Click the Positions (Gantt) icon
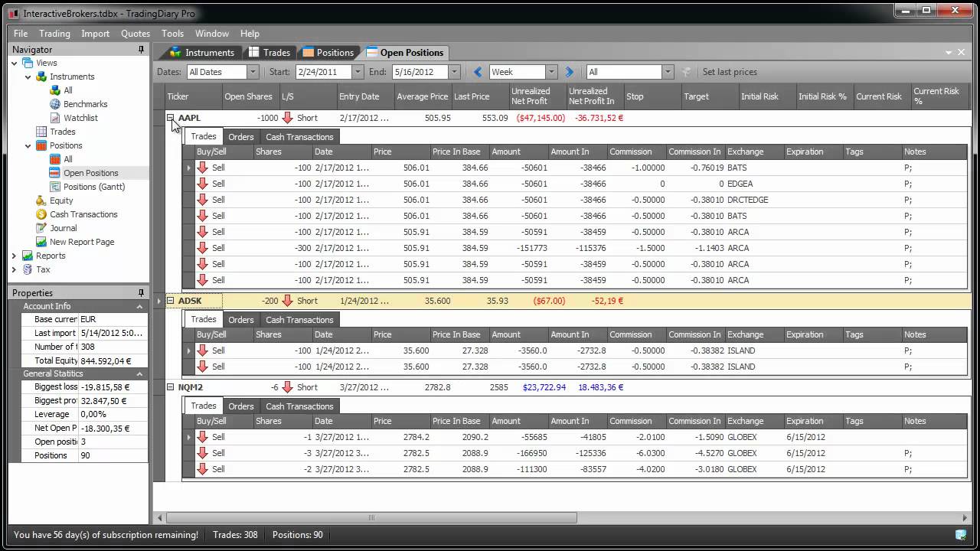Screen dimensions: 980x551 pos(55,187)
